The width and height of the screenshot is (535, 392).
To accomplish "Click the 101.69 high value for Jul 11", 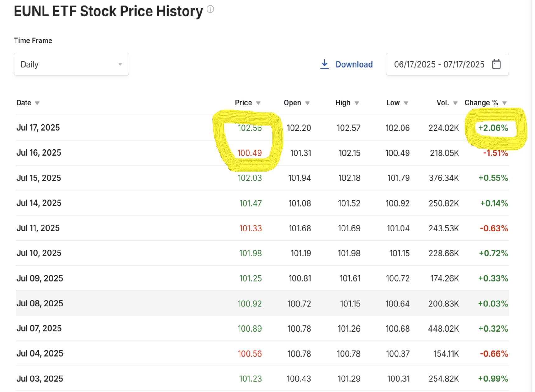I will (x=349, y=228).
